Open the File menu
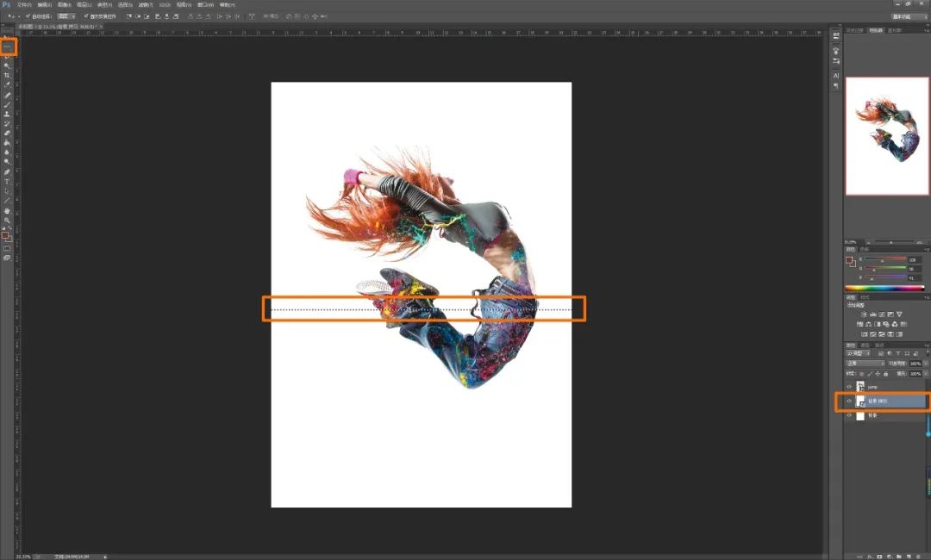931x560 pixels. (x=24, y=5)
